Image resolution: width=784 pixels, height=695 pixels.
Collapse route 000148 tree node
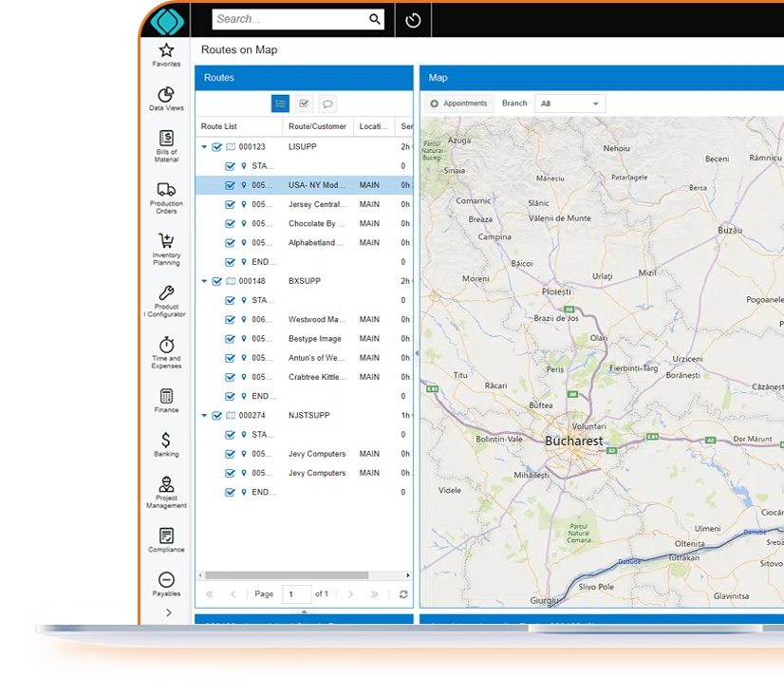click(204, 282)
